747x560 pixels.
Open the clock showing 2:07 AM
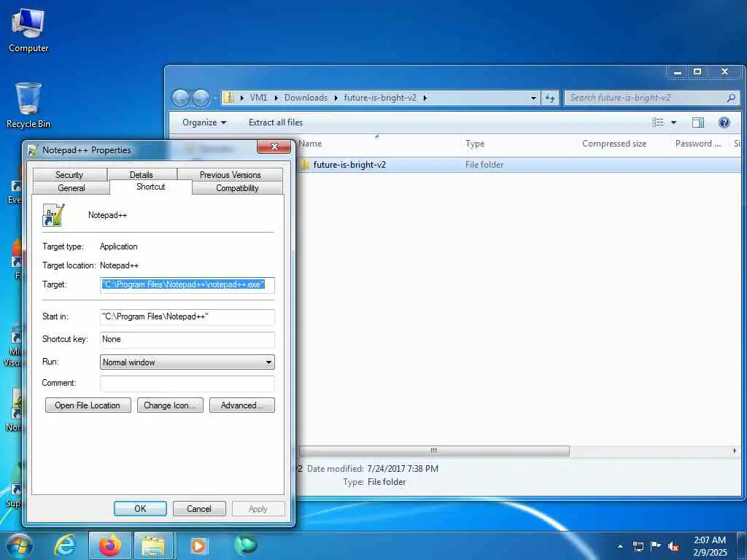(710, 546)
